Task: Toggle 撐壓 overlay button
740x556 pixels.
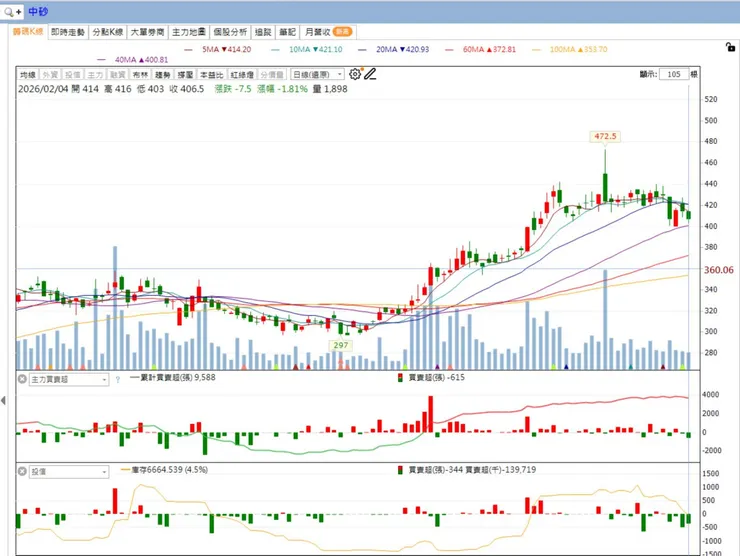Action: coord(185,75)
